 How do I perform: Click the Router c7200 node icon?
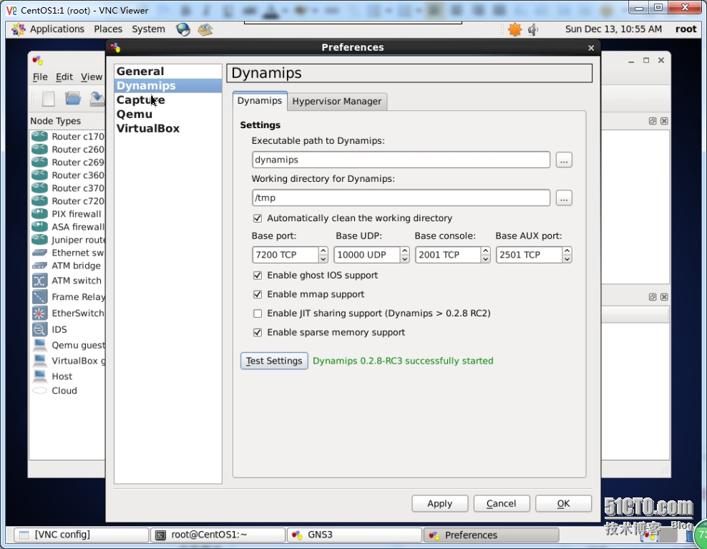click(40, 201)
